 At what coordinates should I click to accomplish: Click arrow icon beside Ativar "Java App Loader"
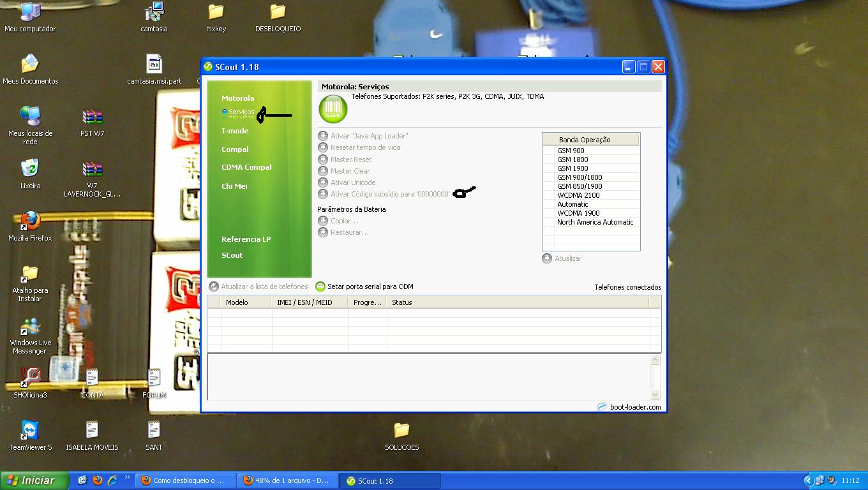323,136
